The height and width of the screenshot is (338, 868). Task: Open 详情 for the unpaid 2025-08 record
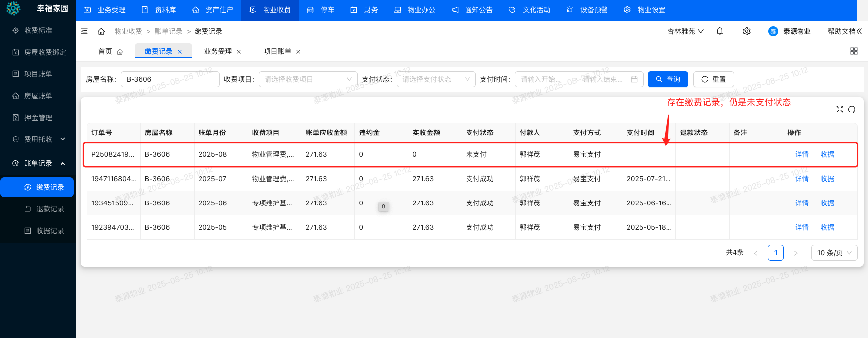coord(801,154)
